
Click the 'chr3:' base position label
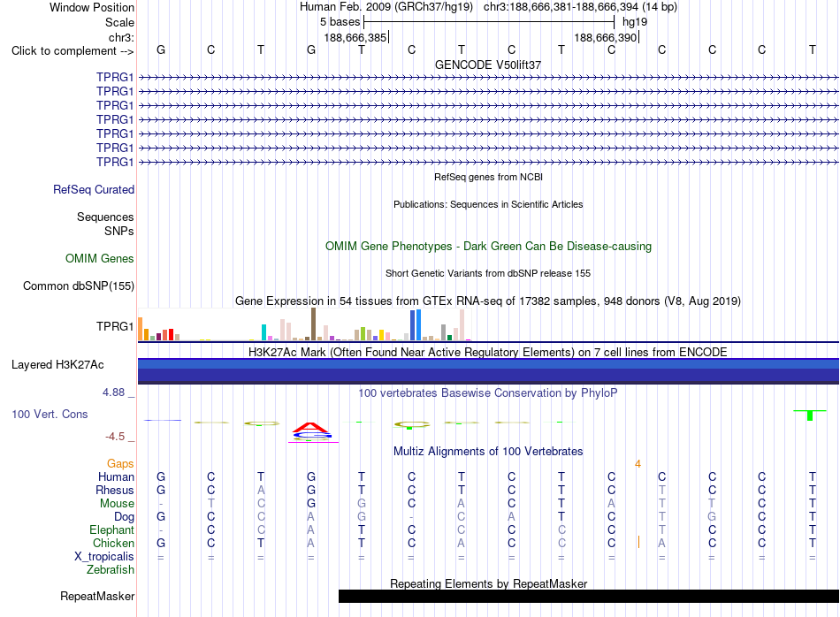click(121, 37)
